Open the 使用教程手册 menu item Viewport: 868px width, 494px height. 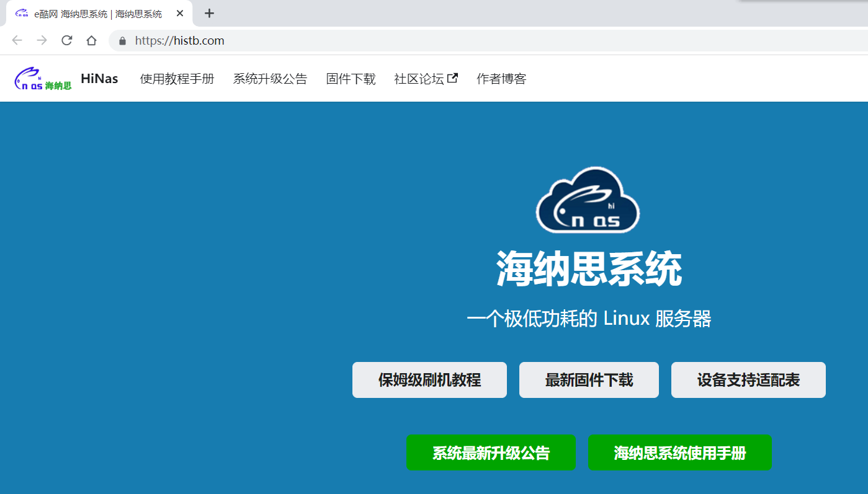pyautogui.click(x=177, y=79)
